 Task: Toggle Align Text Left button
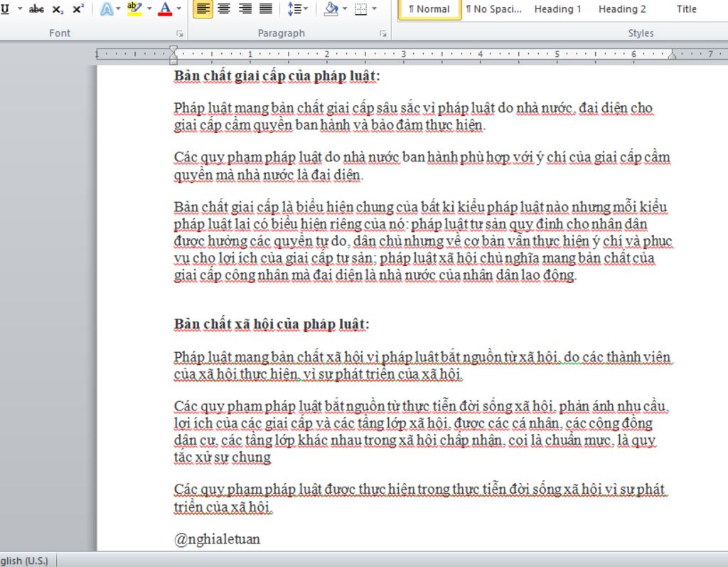(x=203, y=9)
